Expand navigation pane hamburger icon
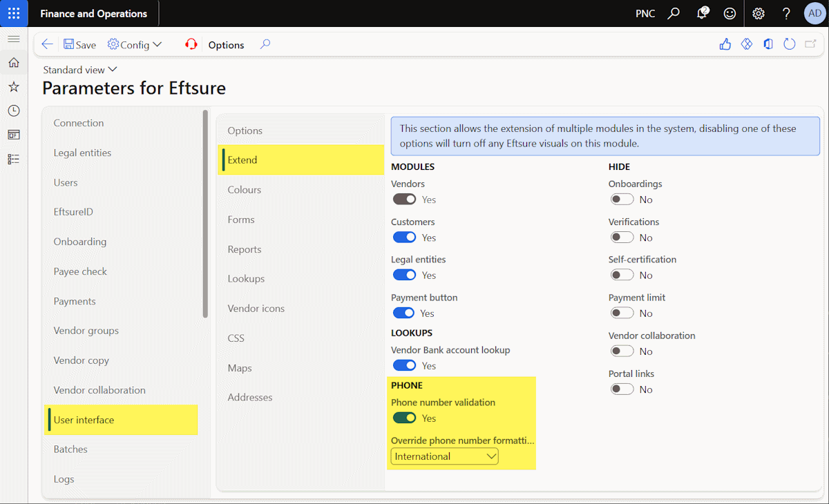The height and width of the screenshot is (504, 829). click(14, 39)
